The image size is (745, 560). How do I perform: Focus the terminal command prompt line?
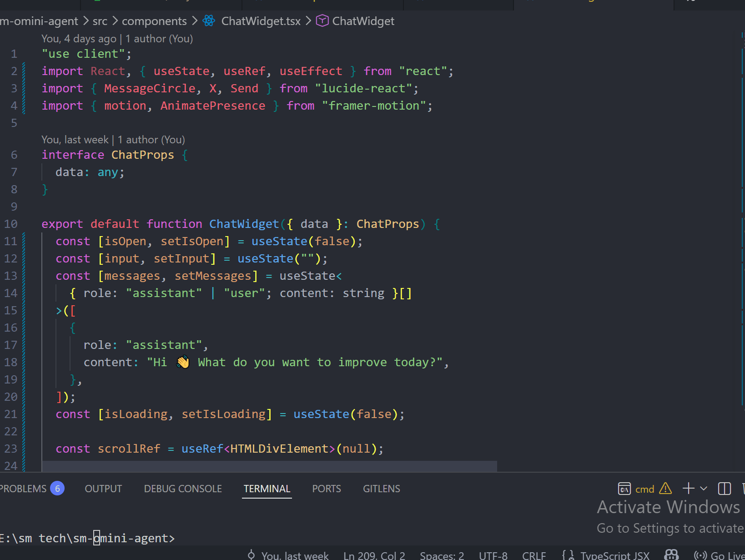coord(88,538)
